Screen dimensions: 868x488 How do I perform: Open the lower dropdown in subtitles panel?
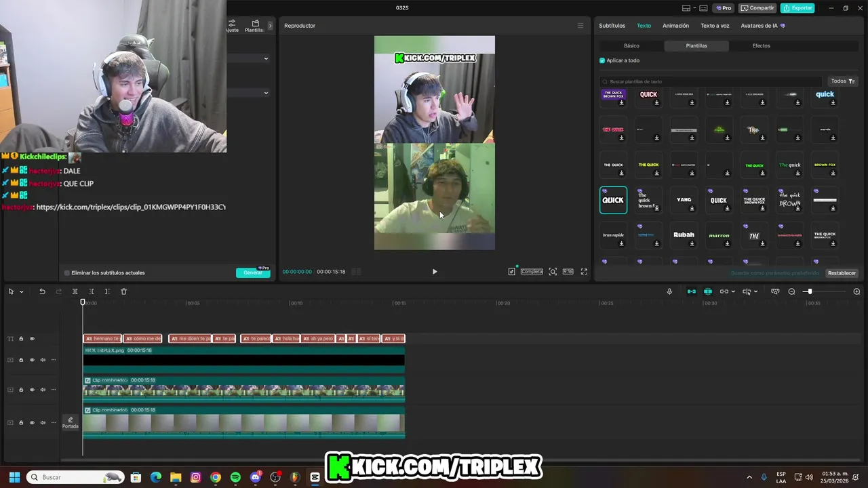point(266,93)
